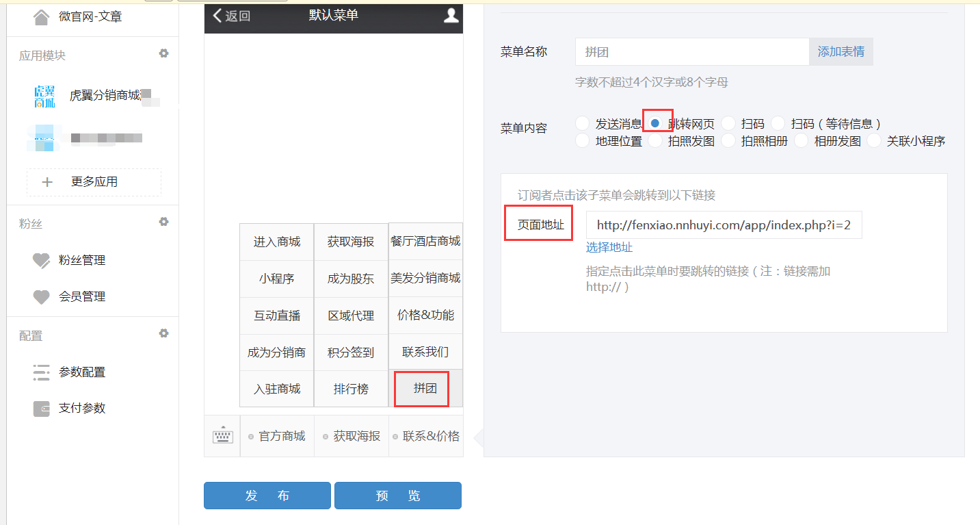This screenshot has height=525, width=980.
Task: Focus the 页面地址 URL input field
Action: coord(724,225)
